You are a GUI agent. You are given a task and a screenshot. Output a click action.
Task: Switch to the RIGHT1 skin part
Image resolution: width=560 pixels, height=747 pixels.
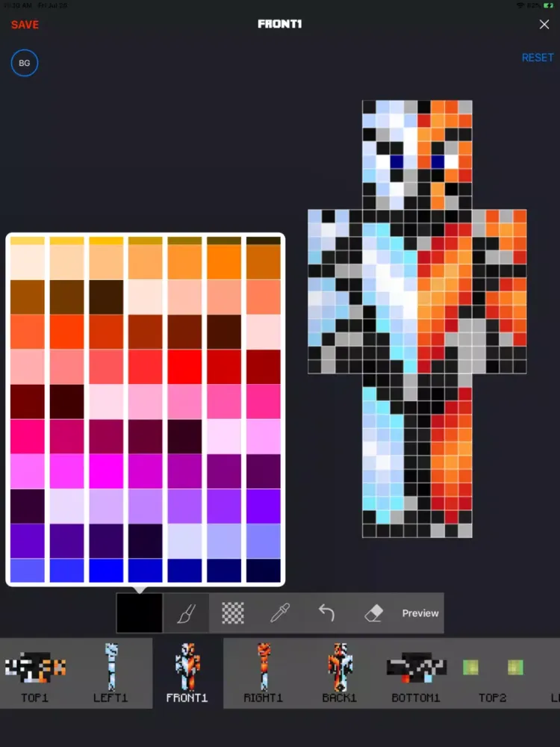(x=264, y=673)
